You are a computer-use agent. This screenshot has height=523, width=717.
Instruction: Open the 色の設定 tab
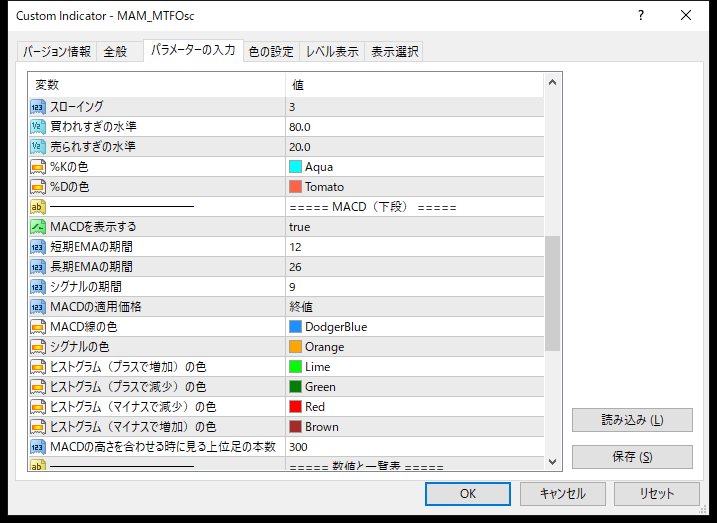271,51
